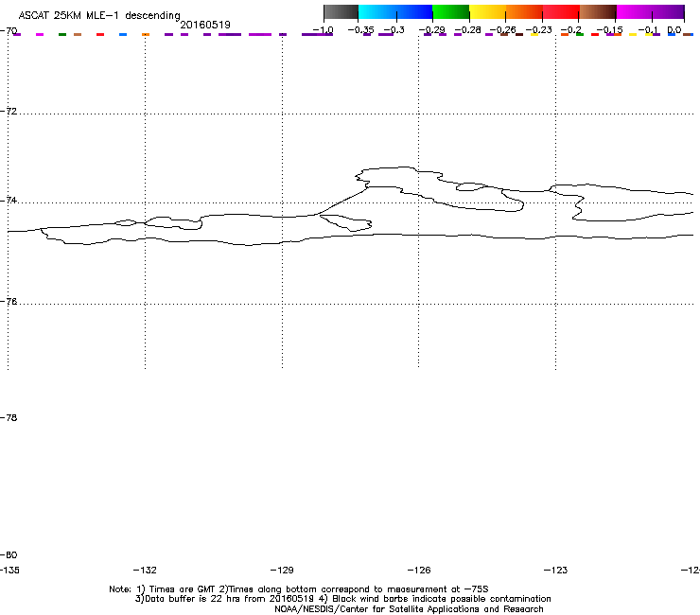The width and height of the screenshot is (700, 615).
Task: Click the color bar label '-0.2'
Action: pos(571,30)
